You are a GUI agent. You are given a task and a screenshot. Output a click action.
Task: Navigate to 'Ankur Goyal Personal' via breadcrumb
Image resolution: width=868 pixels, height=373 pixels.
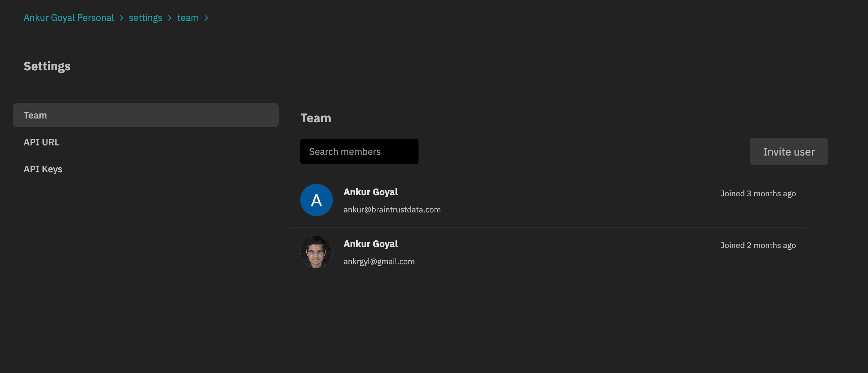[68, 17]
